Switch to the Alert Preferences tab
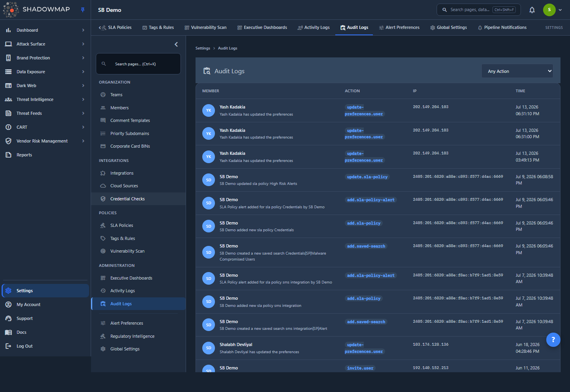This screenshot has width=570, height=392. tap(399, 27)
